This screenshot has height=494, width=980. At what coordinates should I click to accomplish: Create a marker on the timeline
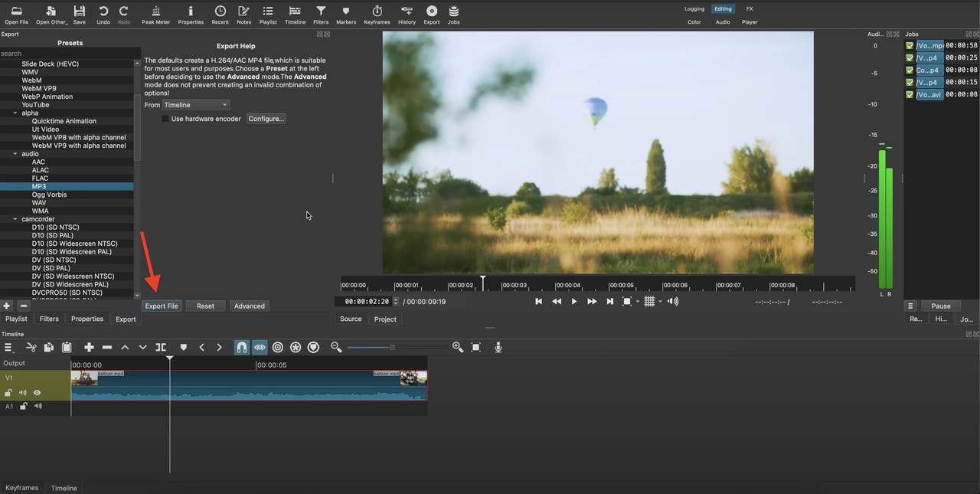tap(183, 348)
